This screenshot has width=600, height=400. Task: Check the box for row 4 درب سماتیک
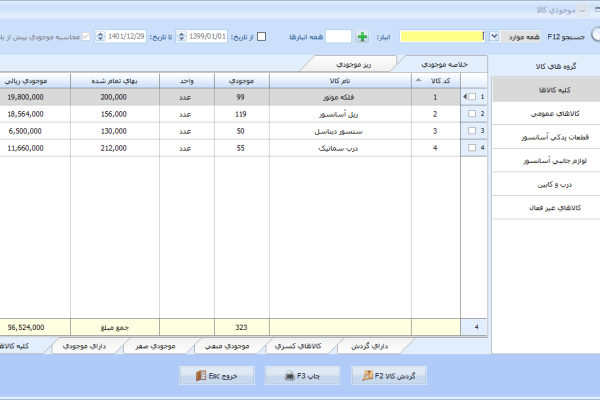472,147
